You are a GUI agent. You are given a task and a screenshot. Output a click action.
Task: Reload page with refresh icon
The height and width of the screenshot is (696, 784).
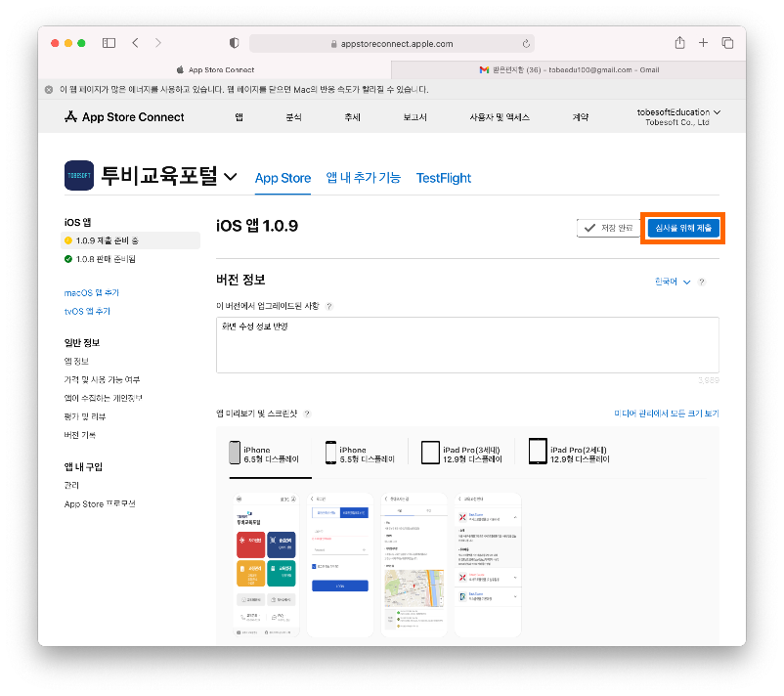[526, 44]
